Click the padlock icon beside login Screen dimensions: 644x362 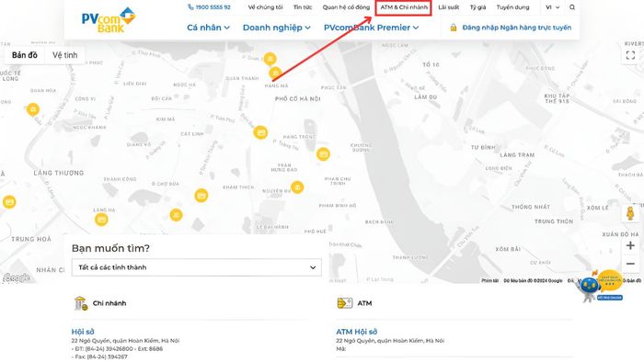click(453, 28)
